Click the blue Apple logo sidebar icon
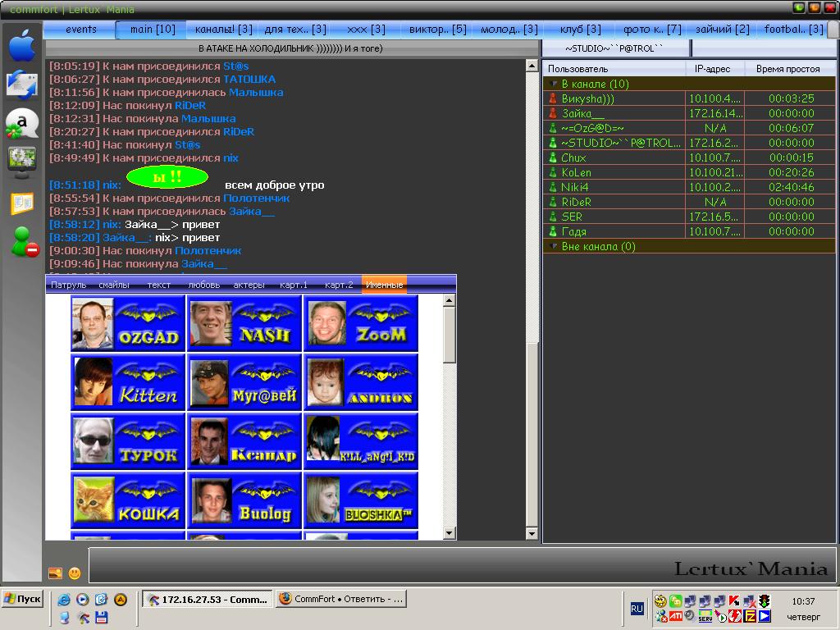This screenshot has width=840, height=630. [x=22, y=47]
